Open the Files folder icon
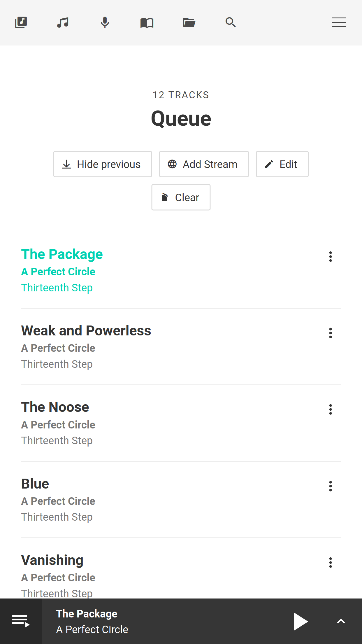Image resolution: width=362 pixels, height=644 pixels. (189, 22)
